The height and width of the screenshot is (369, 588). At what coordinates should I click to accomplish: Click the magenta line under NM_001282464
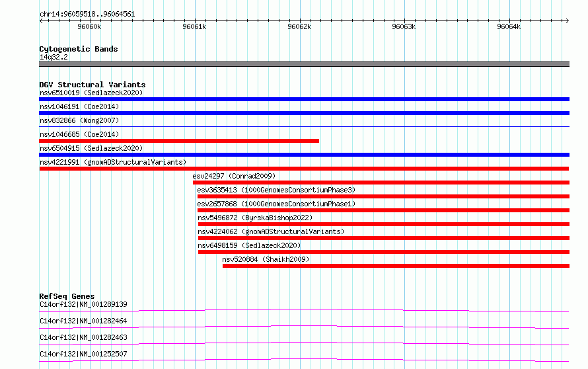tap(304, 327)
